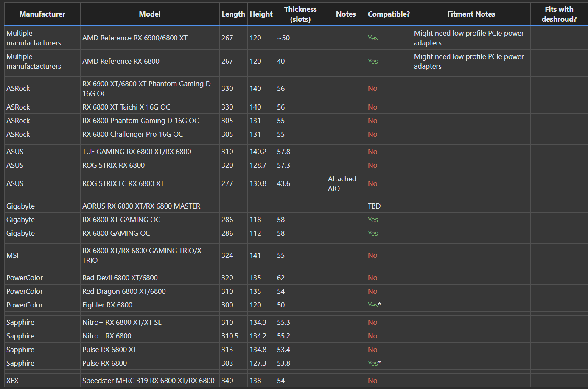Select the RX 6800 XT GAMING OC cell
This screenshot has height=389, width=588.
[150, 220]
